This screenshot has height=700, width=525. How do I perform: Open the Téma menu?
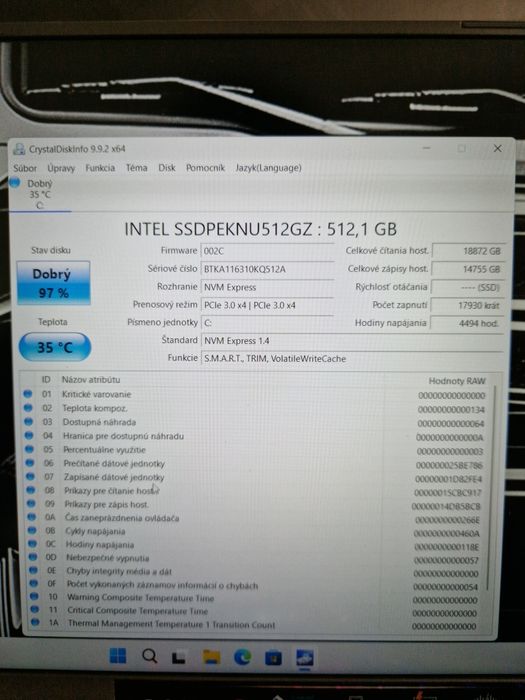point(136,168)
